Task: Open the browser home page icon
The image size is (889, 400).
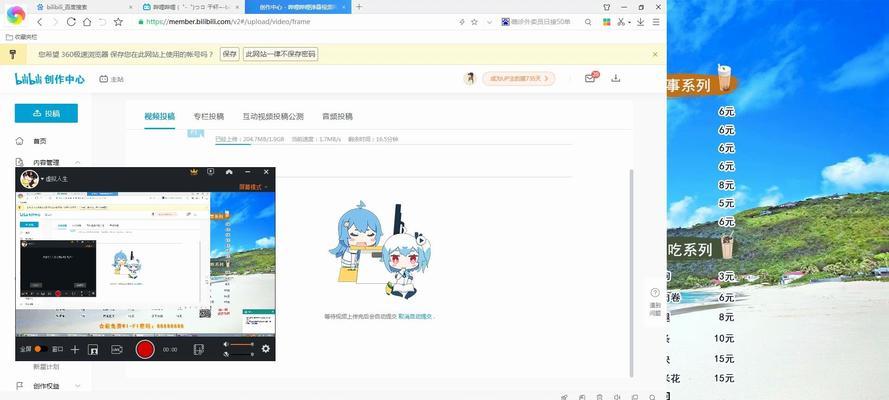Action: click(x=87, y=22)
